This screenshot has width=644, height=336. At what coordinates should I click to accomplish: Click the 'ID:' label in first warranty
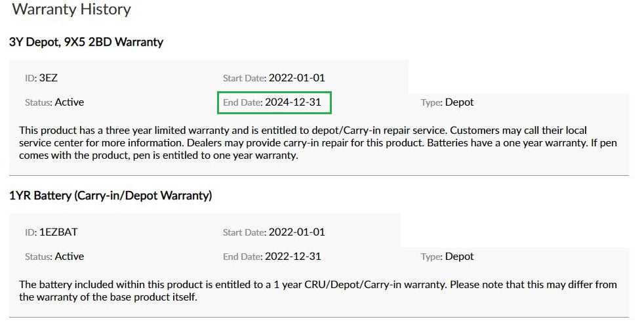point(31,78)
